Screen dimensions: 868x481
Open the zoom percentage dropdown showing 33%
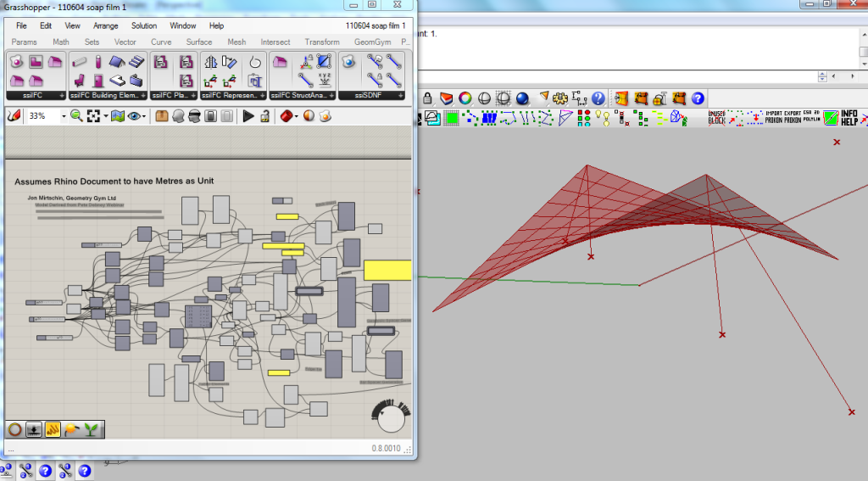click(x=63, y=116)
